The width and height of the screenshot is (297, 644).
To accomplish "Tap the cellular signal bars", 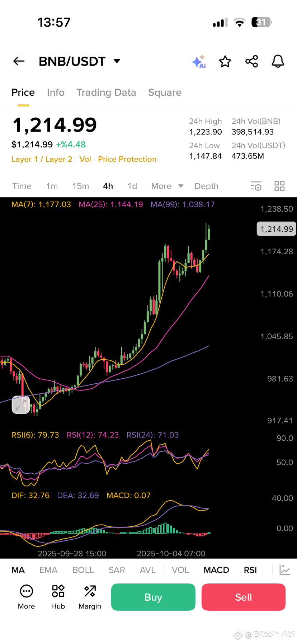I will [220, 23].
